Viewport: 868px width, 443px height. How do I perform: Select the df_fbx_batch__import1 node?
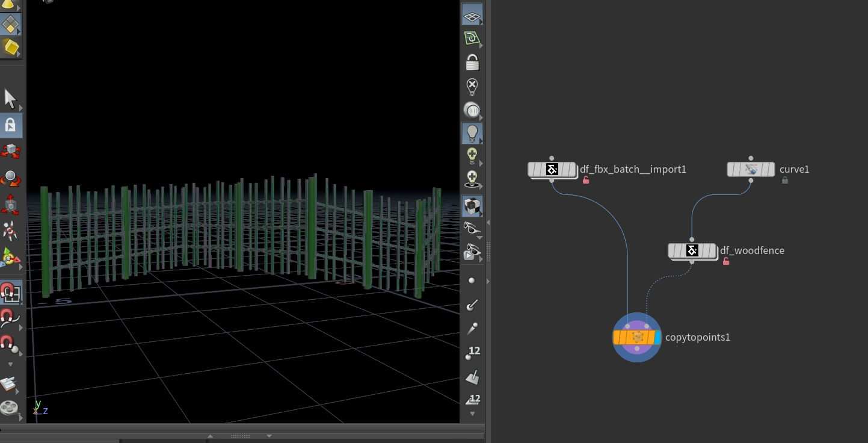pyautogui.click(x=552, y=170)
